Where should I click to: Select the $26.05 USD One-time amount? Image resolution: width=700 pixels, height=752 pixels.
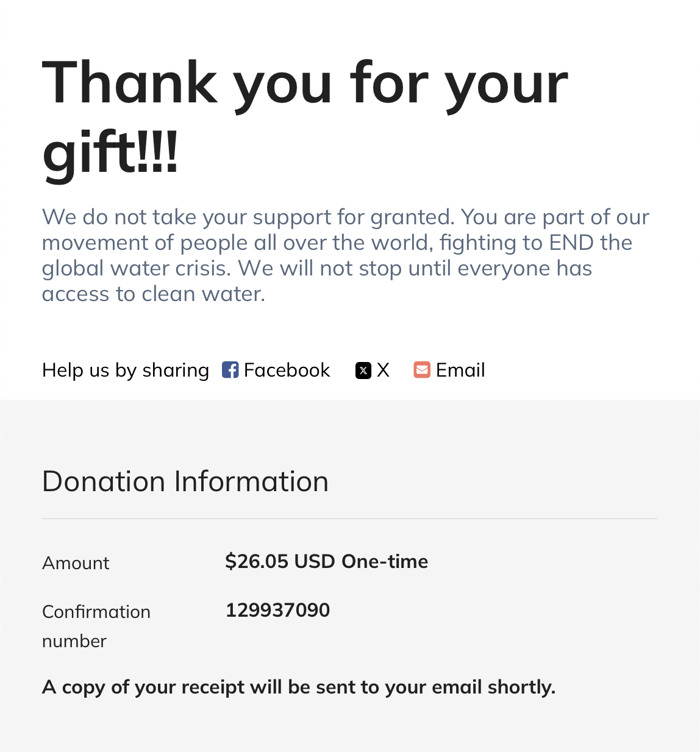(326, 561)
